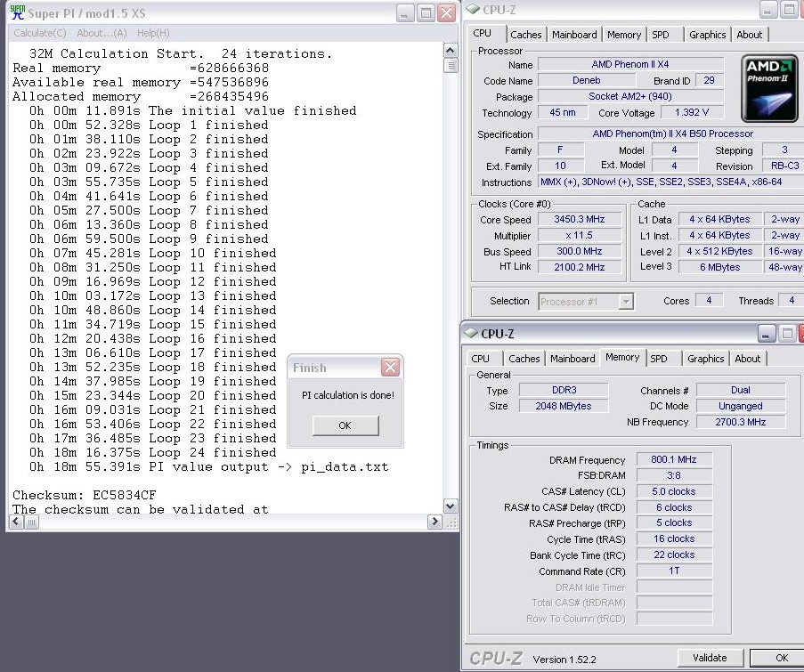Click the memory Size value 2048 MBytes
The image size is (804, 672).
coord(564,406)
